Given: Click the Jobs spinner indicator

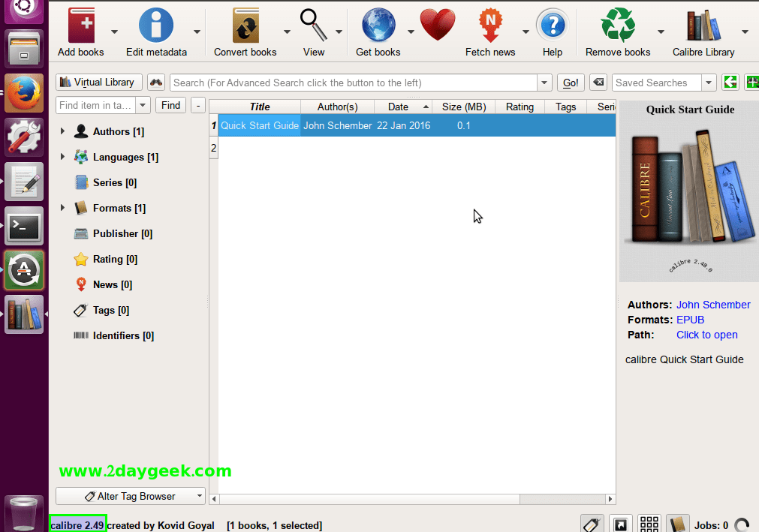Looking at the screenshot, I should click(x=742, y=525).
